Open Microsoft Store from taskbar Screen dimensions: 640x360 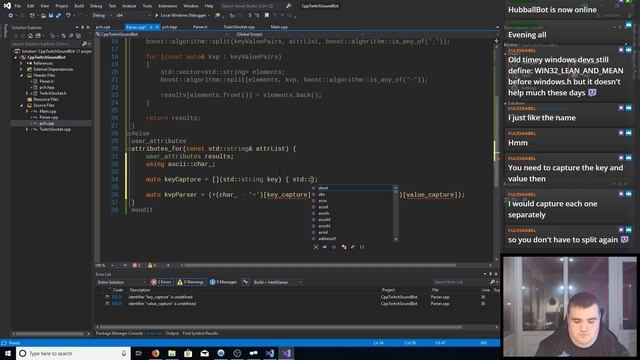tap(188, 353)
